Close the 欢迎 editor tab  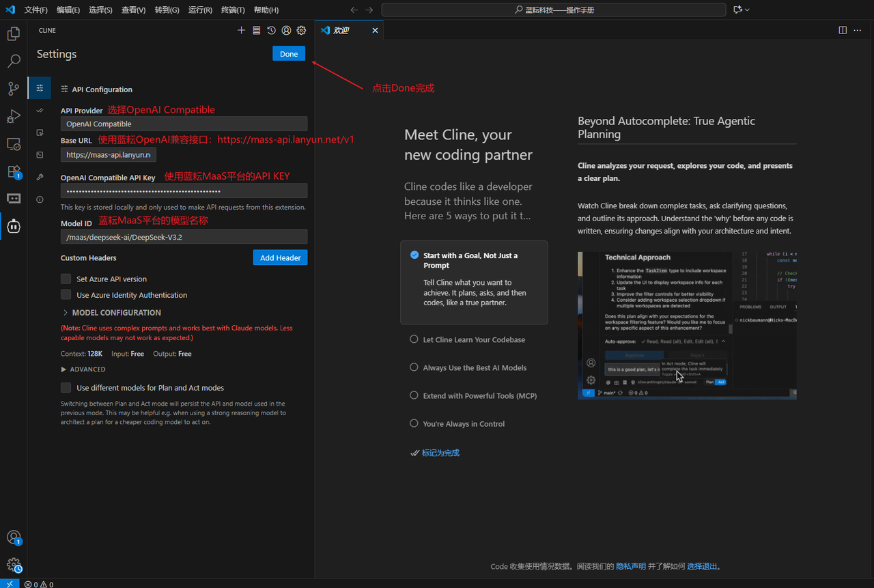375,30
